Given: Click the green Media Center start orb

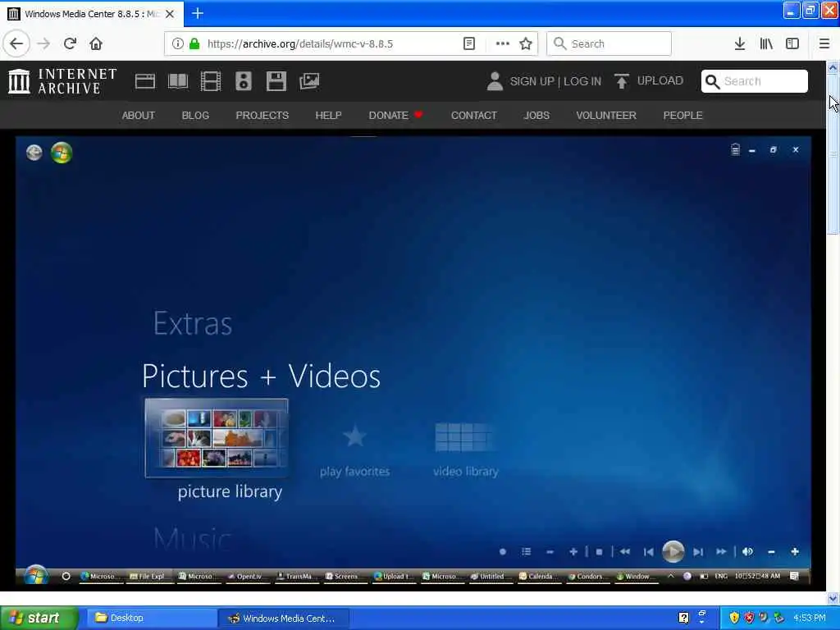Looking at the screenshot, I should pos(62,153).
